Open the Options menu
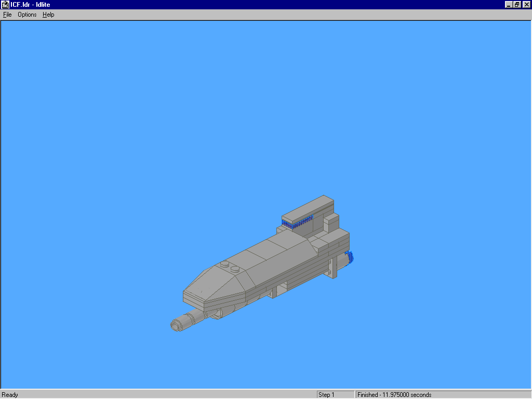 [27, 15]
